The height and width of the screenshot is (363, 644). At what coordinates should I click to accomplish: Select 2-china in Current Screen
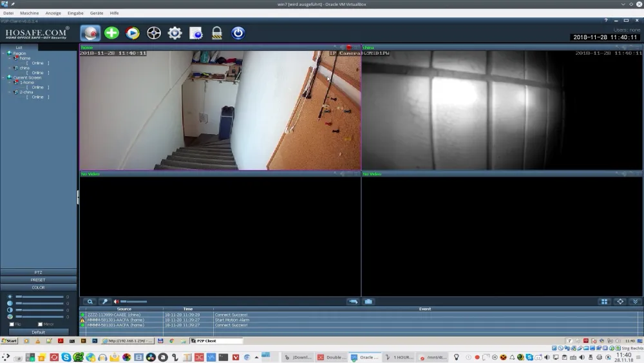(x=26, y=92)
